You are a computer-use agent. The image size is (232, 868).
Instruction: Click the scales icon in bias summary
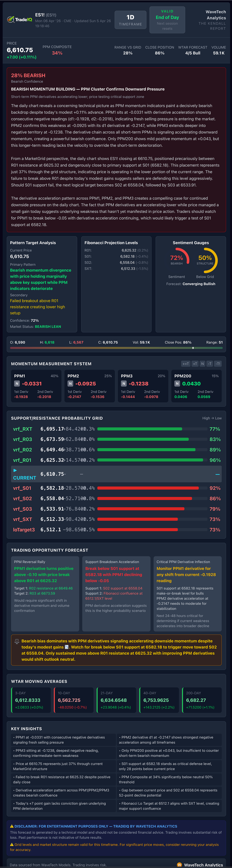click(x=17, y=642)
